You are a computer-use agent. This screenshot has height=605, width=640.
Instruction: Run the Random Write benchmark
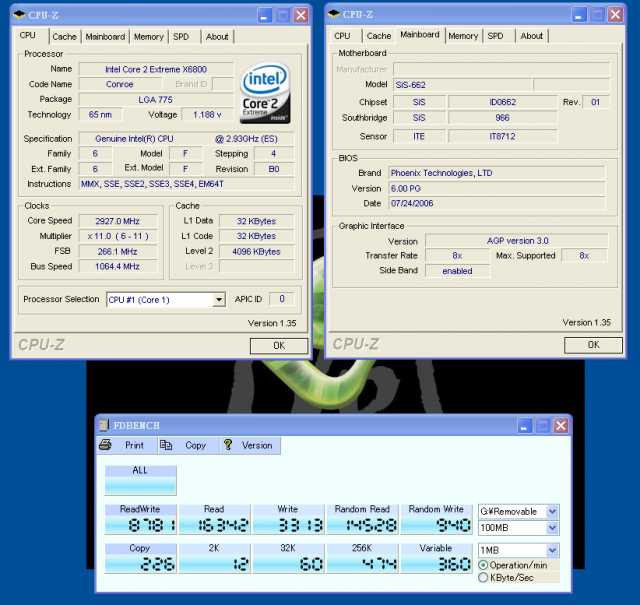tap(436, 519)
